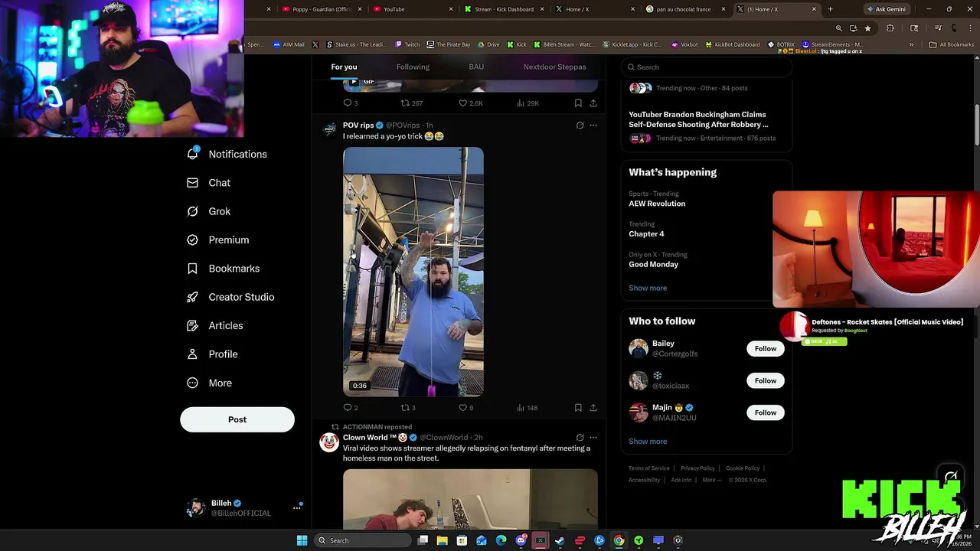Like the POV rips yo-yo post

pos(465,408)
